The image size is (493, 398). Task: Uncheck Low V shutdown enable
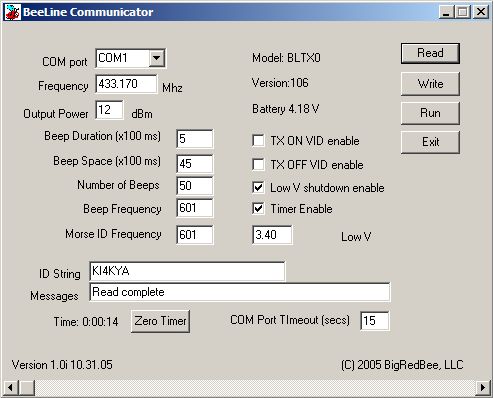coord(258,188)
